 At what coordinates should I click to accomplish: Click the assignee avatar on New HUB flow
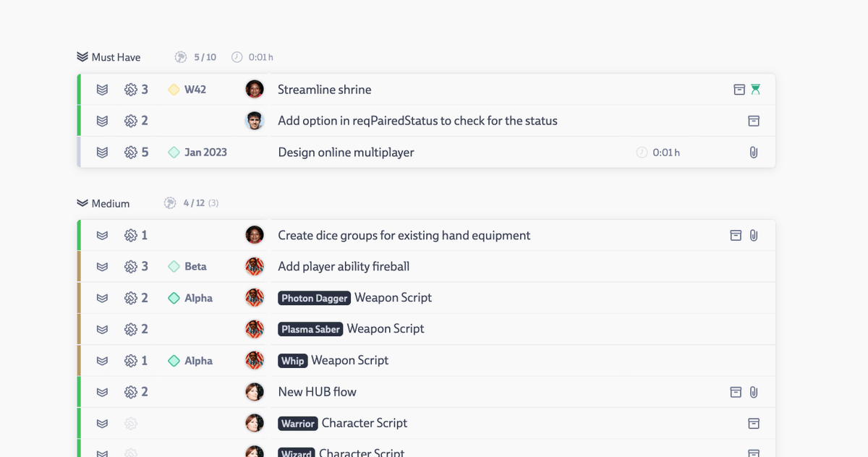coord(255,391)
